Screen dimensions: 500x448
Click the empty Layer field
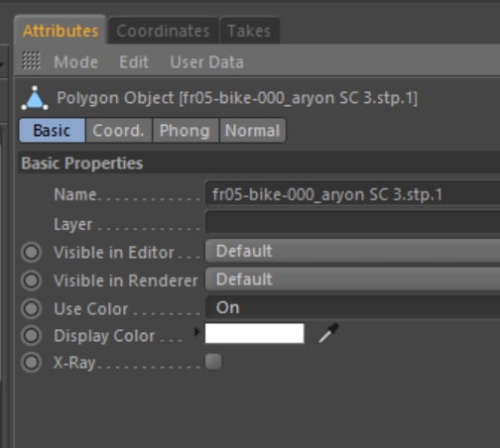(352, 223)
